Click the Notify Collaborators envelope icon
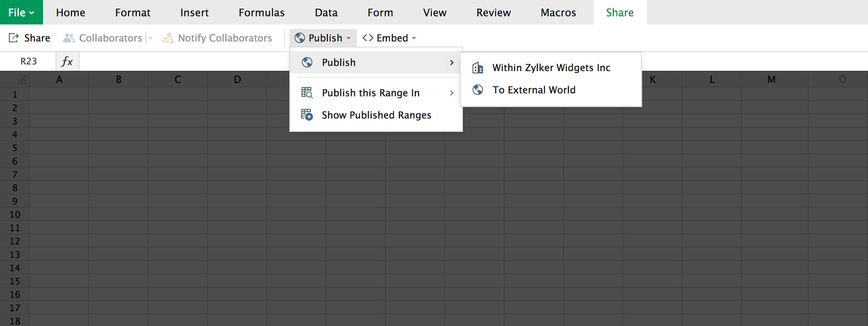The width and height of the screenshot is (868, 326). click(167, 38)
